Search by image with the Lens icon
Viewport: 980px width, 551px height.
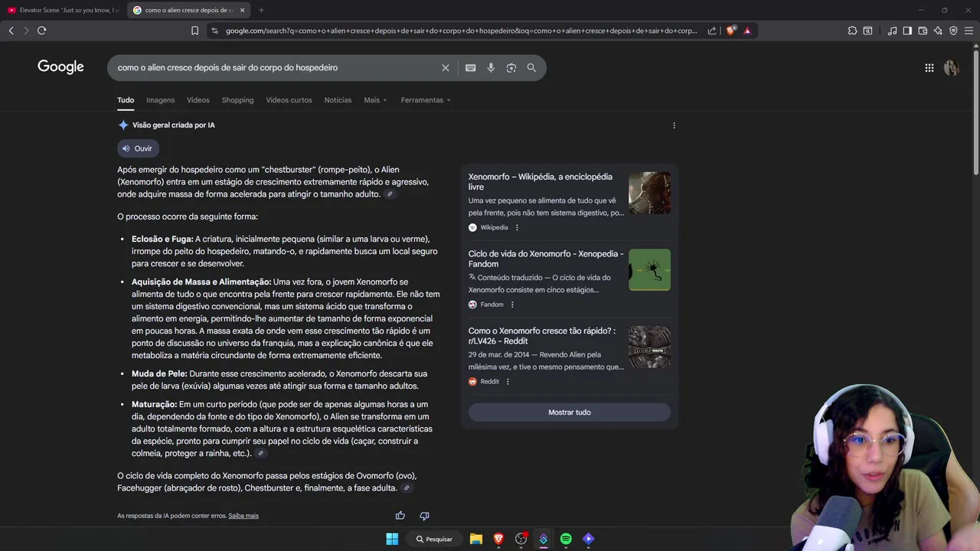(x=511, y=67)
